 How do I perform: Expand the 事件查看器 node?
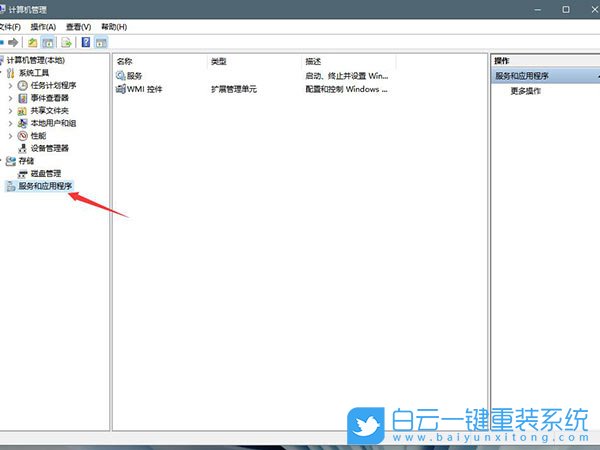[10, 98]
